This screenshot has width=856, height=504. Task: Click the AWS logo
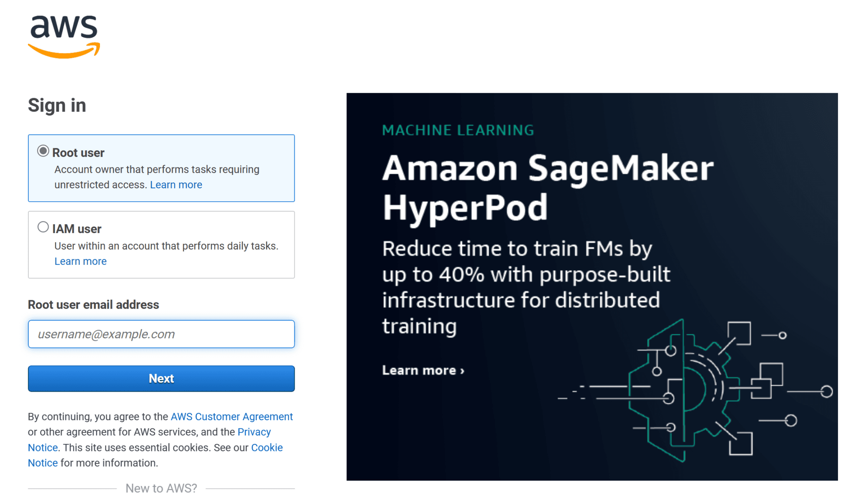tap(63, 35)
